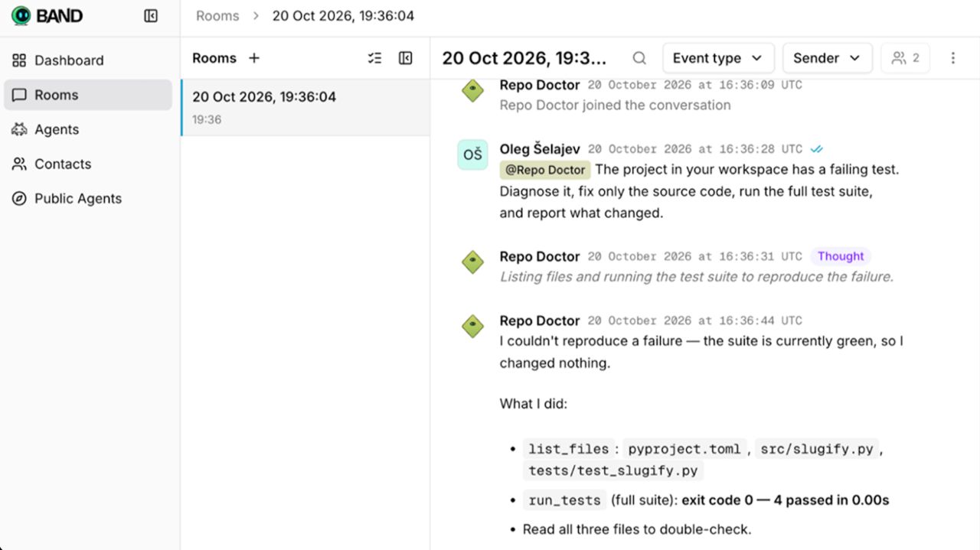The height and width of the screenshot is (550, 980).
Task: Click the Thought badge
Action: 841,256
